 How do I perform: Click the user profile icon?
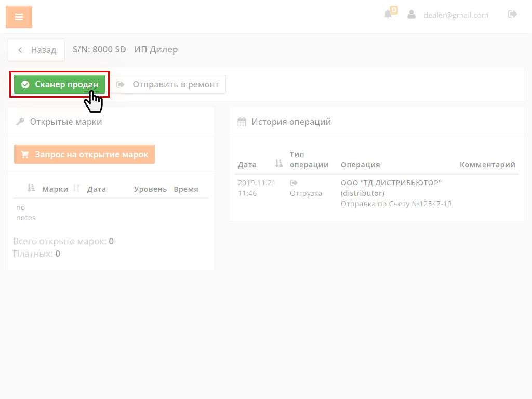(411, 15)
